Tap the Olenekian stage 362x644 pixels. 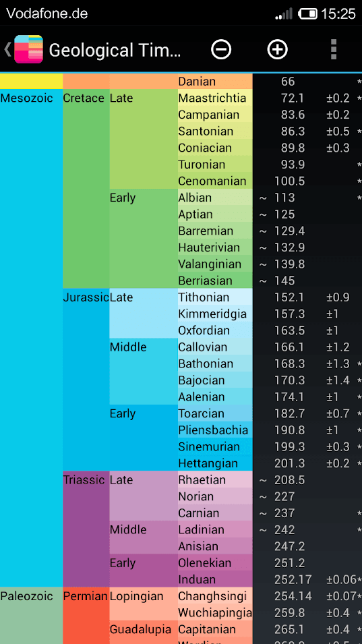click(x=215, y=562)
